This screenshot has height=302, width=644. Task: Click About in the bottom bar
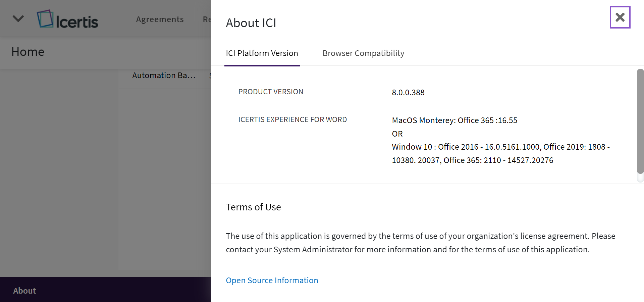coord(24,291)
